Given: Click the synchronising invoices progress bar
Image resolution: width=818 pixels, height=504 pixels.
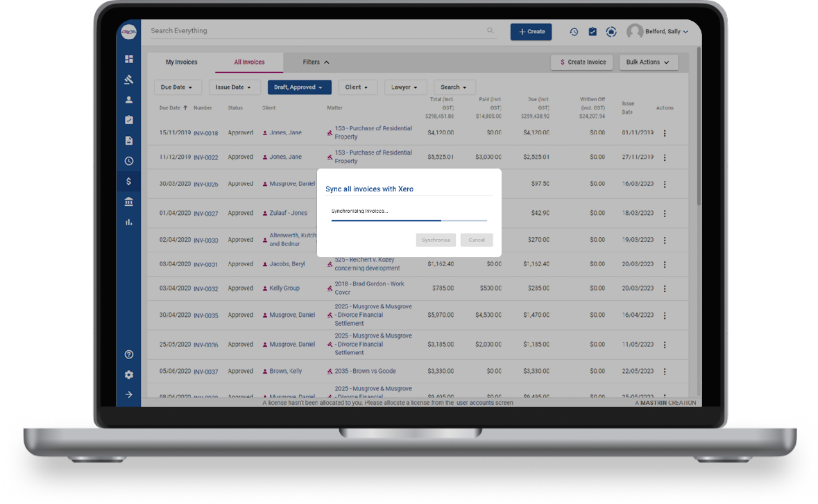Looking at the screenshot, I should click(x=409, y=220).
